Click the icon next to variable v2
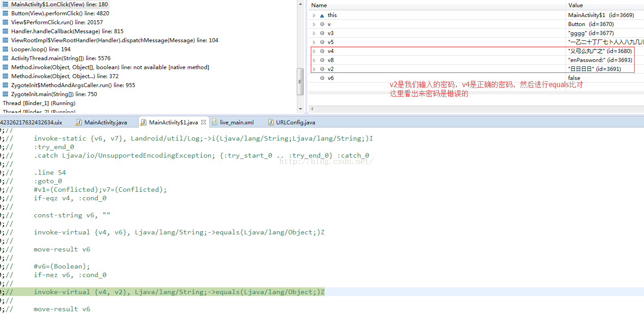Screen dimensions: 644x313 click(x=322, y=69)
